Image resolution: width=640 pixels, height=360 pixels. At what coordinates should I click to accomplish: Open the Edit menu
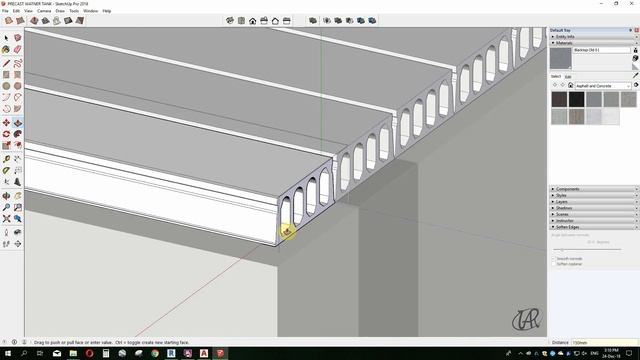click(x=16, y=11)
